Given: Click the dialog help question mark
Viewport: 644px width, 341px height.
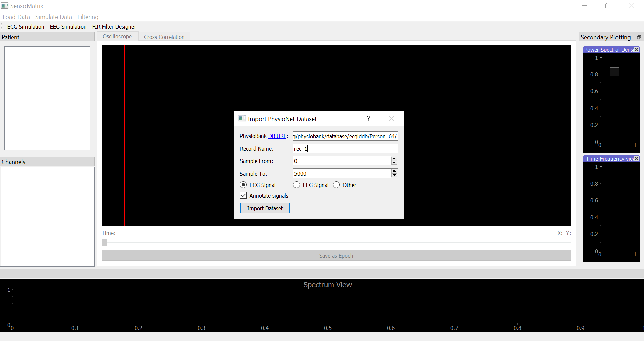Looking at the screenshot, I should (368, 119).
